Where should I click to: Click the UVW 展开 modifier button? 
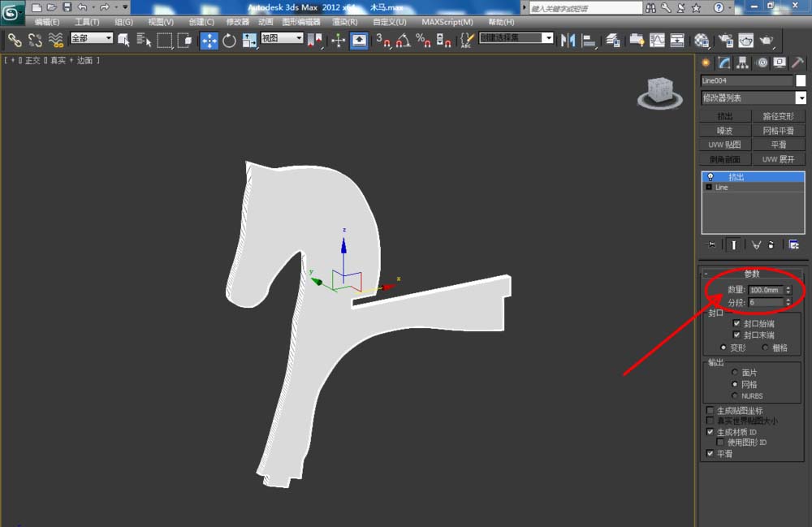point(778,159)
